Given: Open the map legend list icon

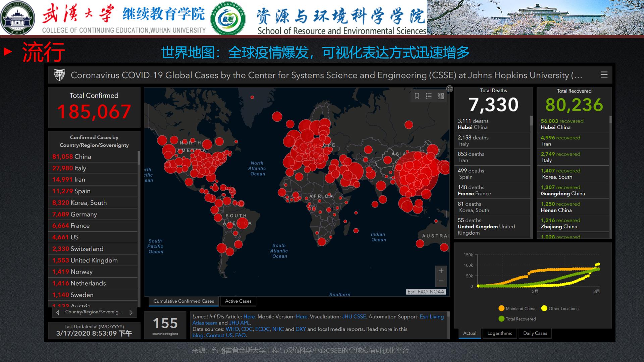Looking at the screenshot, I should click(429, 96).
